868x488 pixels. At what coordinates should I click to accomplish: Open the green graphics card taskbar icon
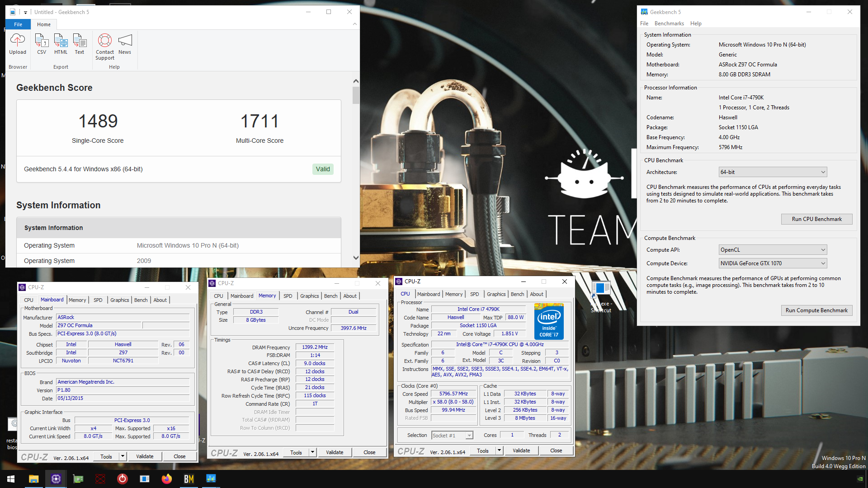(x=78, y=479)
